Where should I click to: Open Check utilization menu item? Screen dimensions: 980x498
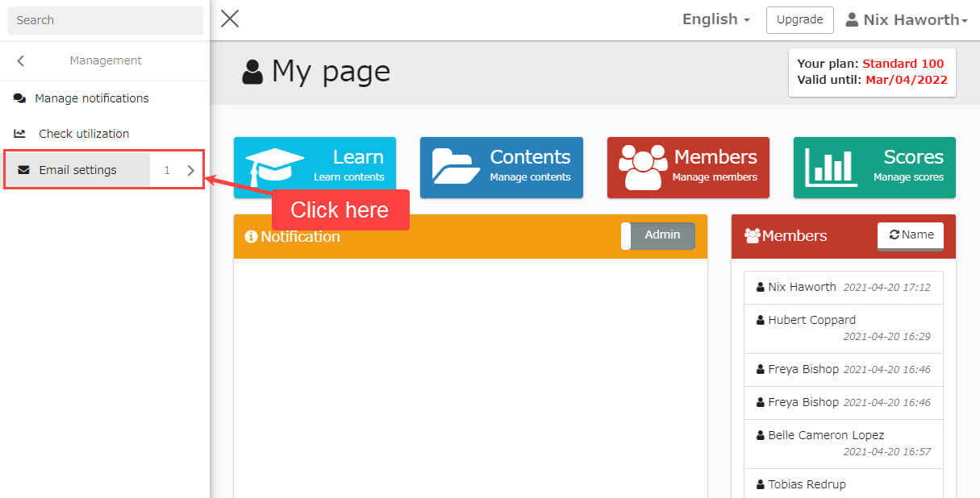point(84,134)
